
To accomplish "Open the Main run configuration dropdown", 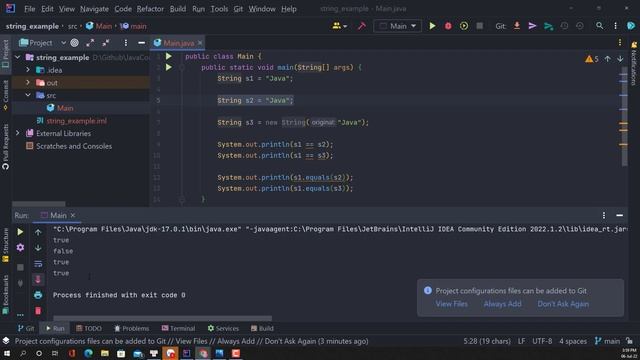I will (x=398, y=26).
